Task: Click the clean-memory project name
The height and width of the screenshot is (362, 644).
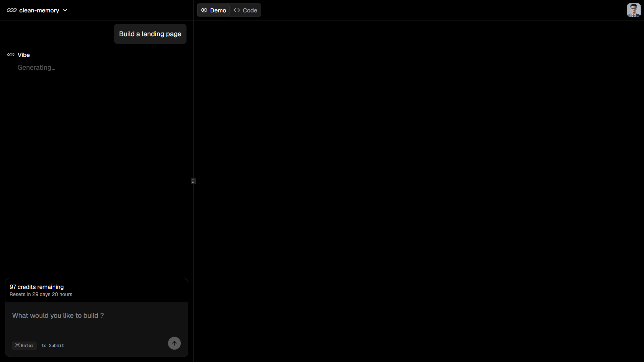Action: tap(39, 10)
